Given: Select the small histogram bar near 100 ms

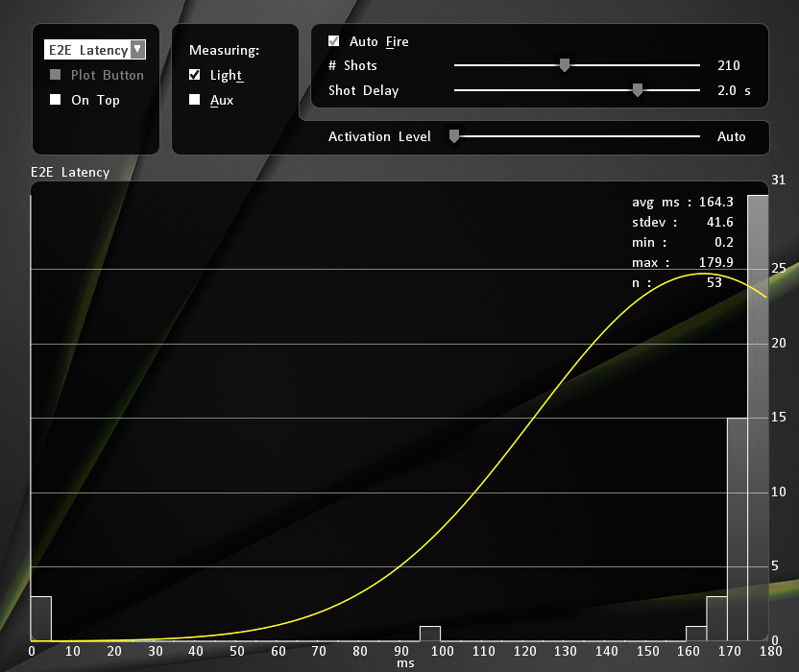Looking at the screenshot, I should (x=430, y=634).
